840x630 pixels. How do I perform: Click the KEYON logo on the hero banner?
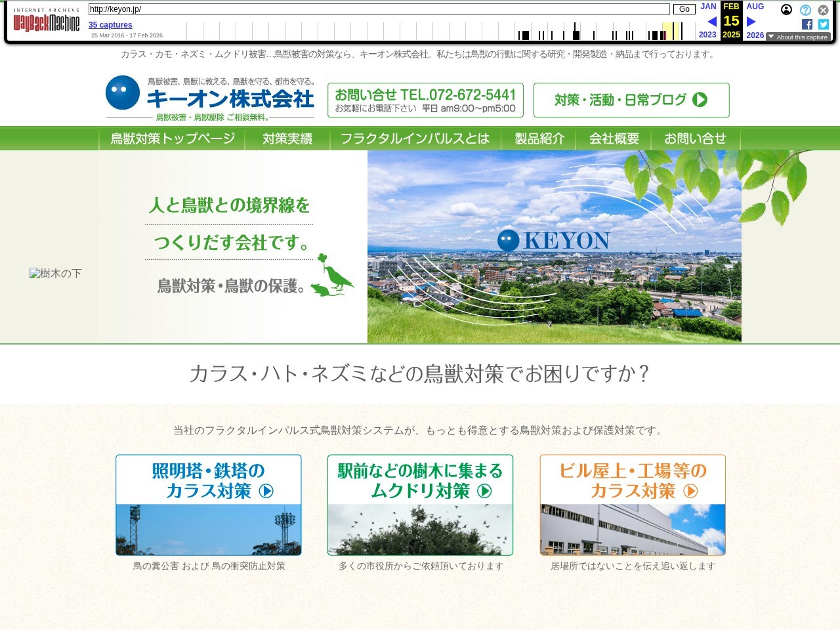(x=554, y=241)
